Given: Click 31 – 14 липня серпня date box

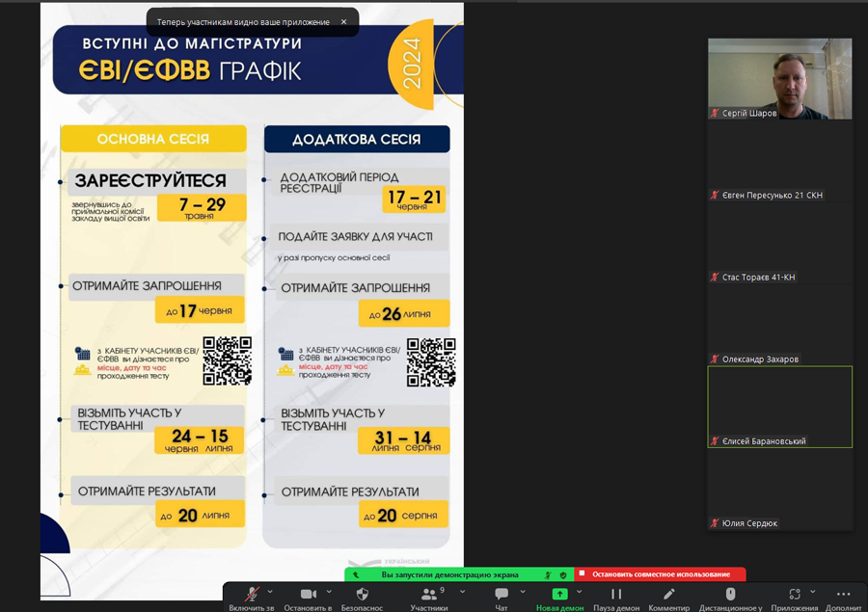Looking at the screenshot, I should pyautogui.click(x=403, y=440).
